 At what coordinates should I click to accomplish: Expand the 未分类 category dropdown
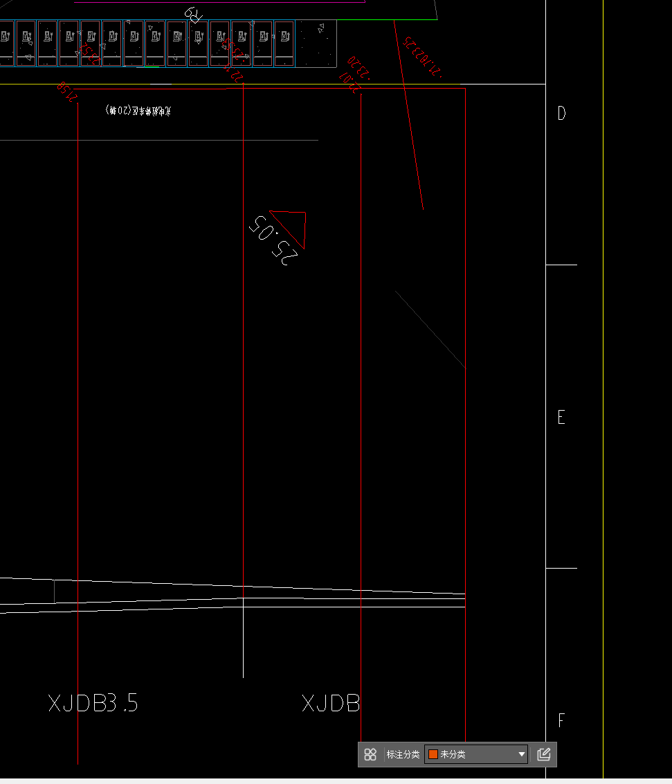pyautogui.click(x=476, y=754)
